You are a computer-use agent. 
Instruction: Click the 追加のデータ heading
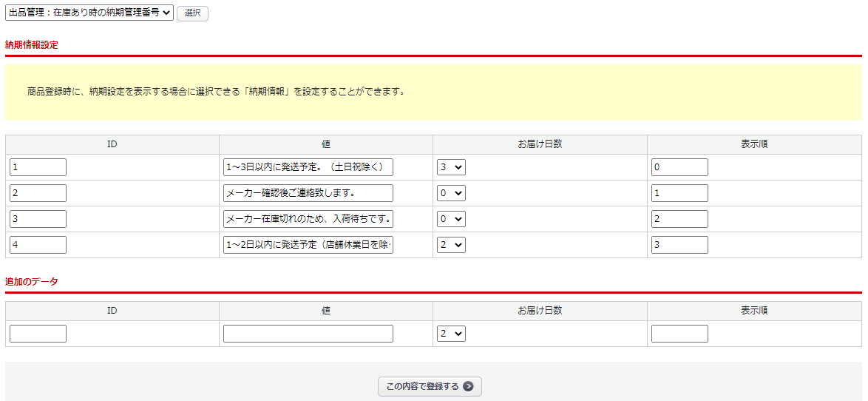[x=32, y=281]
